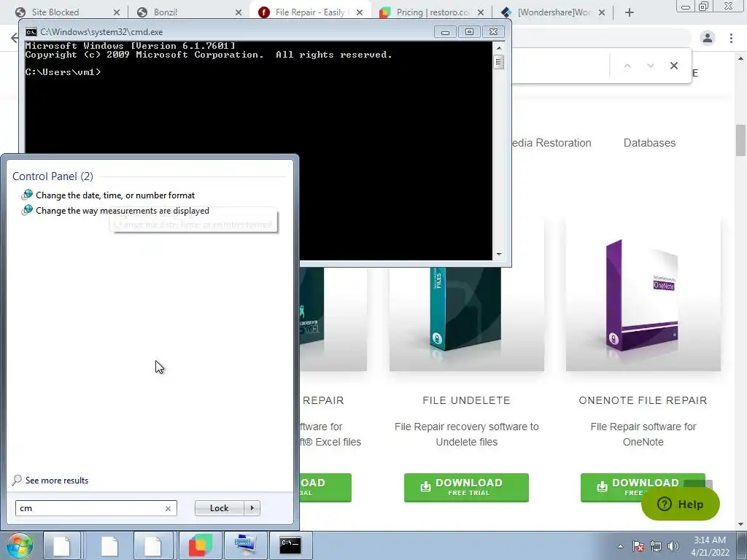Open Change the date, time, or number format

[115, 195]
